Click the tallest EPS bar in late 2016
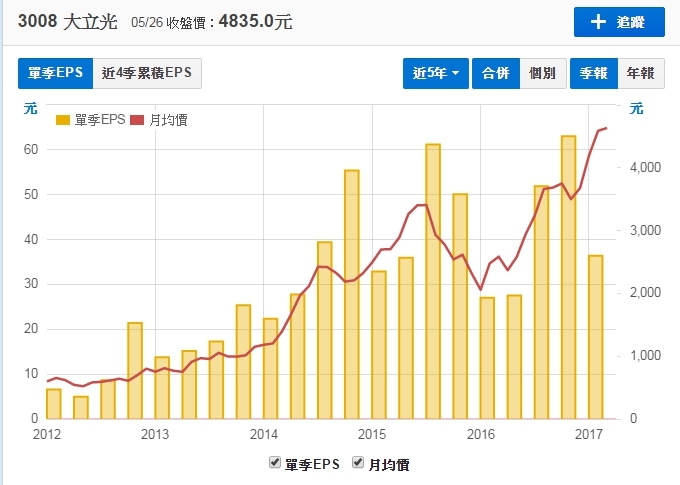 [569, 277]
